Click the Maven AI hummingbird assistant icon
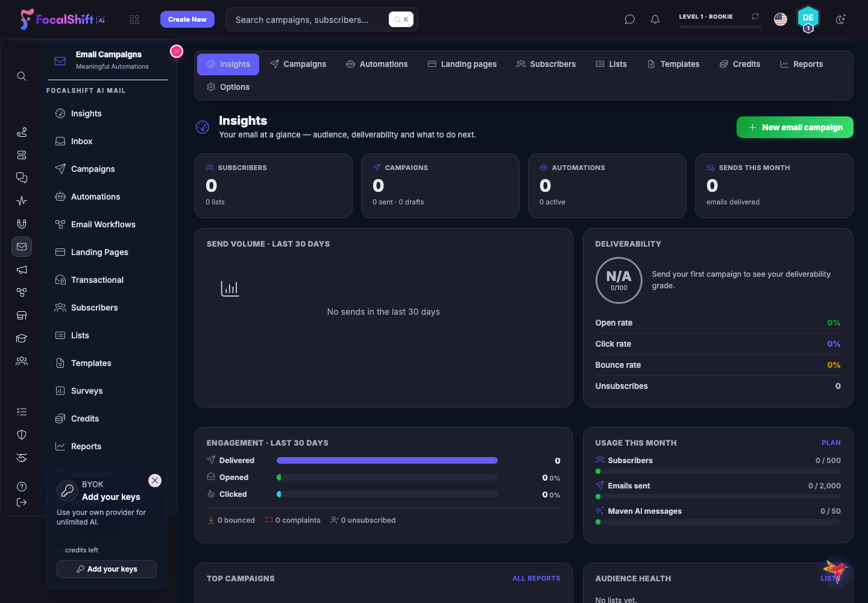This screenshot has height=603, width=868. 835,570
